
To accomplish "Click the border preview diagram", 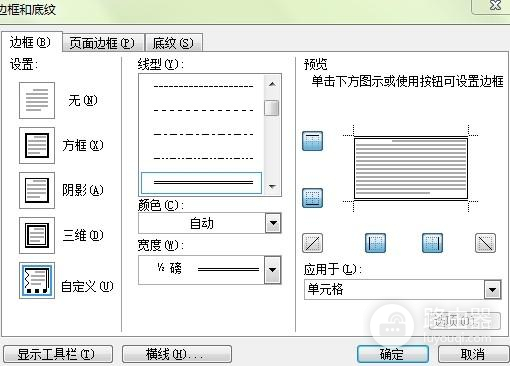I will click(411, 168).
